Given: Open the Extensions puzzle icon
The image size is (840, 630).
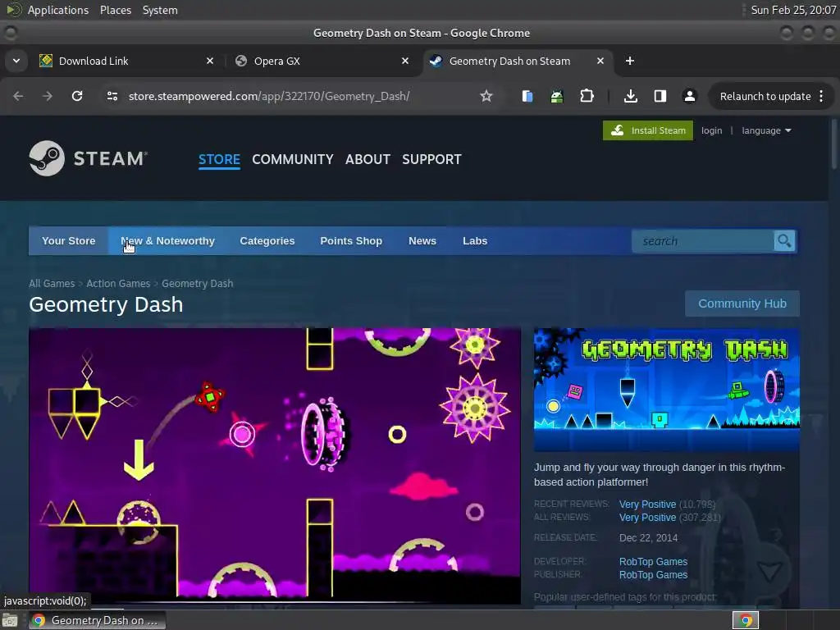Looking at the screenshot, I should click(x=587, y=96).
